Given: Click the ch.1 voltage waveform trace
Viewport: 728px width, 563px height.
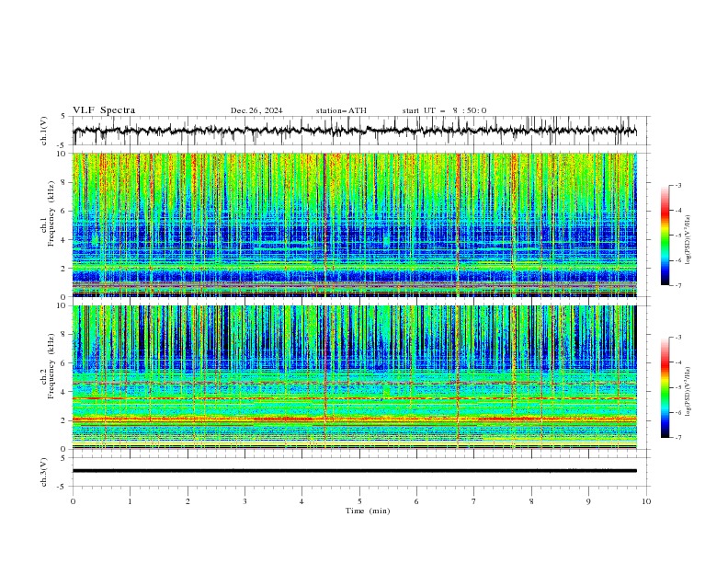Looking at the screenshot, I should (354, 131).
